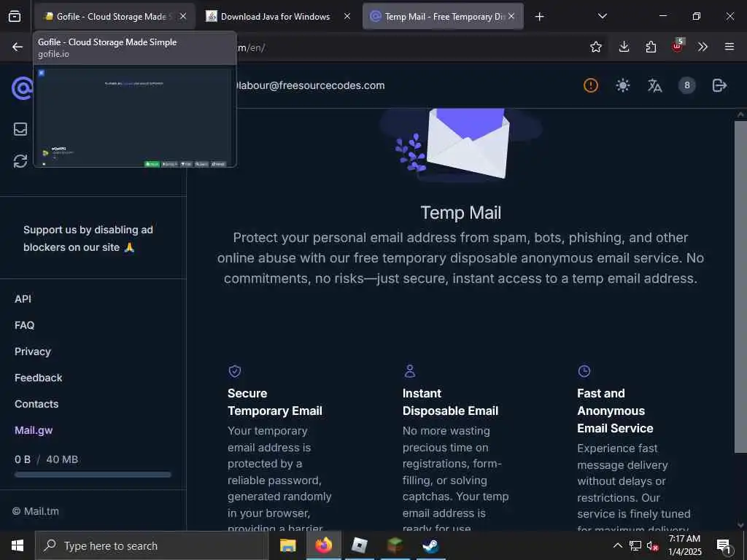Click the Mail.tm copyright link

coord(36,511)
